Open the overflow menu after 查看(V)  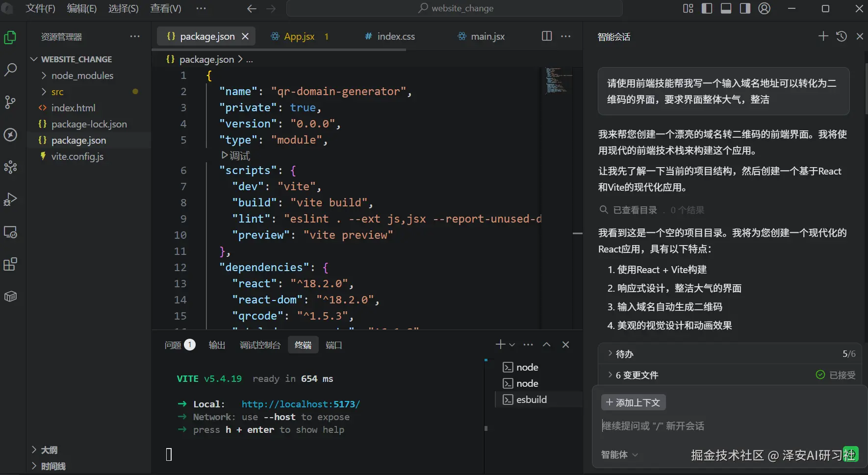201,8
